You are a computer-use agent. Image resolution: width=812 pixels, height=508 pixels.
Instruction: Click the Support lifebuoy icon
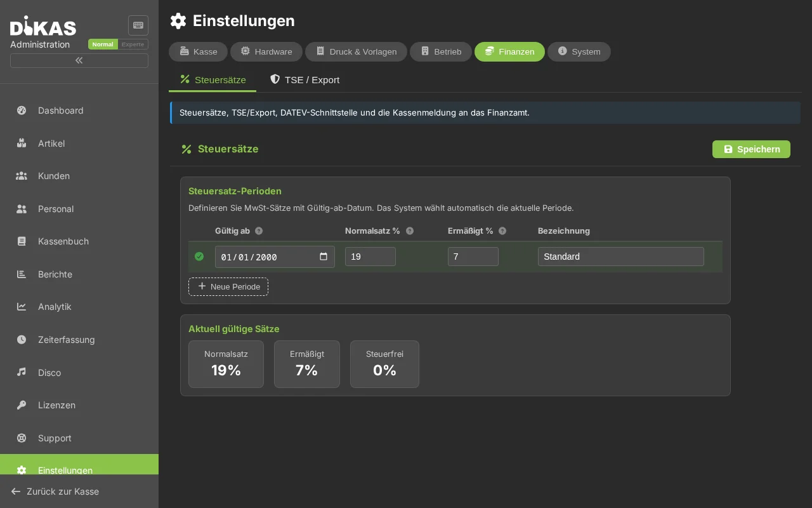tap(22, 438)
